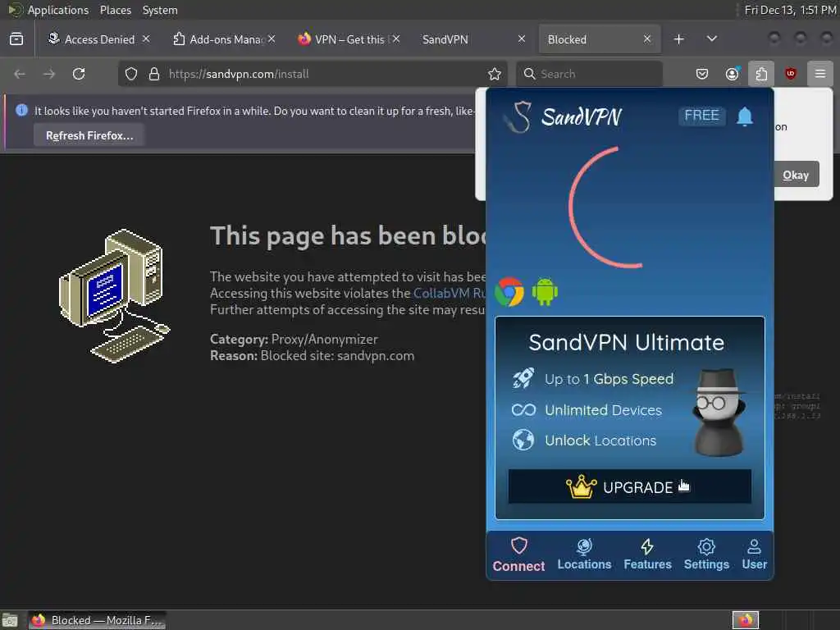The image size is (840, 630).
Task: Click the FREE plan badge
Action: coord(702,116)
